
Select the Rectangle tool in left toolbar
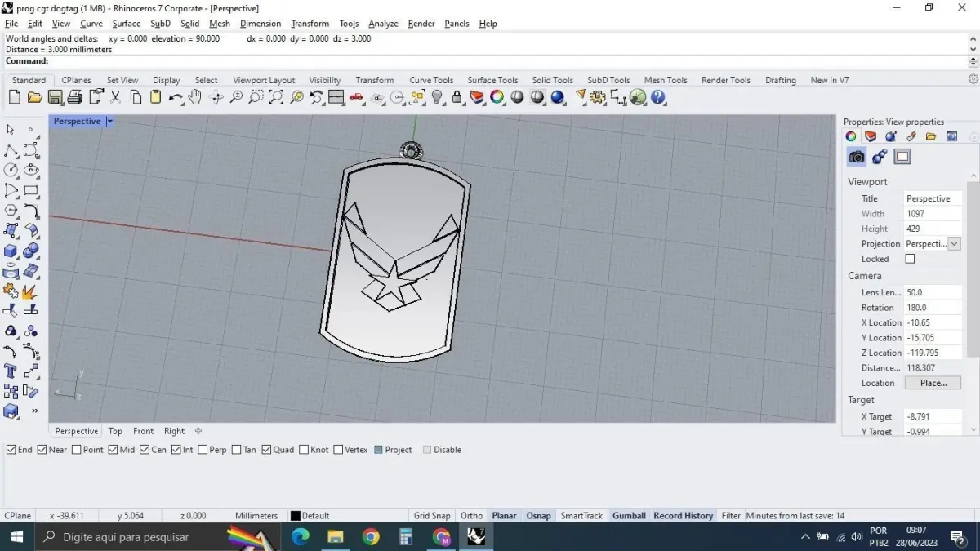click(31, 190)
